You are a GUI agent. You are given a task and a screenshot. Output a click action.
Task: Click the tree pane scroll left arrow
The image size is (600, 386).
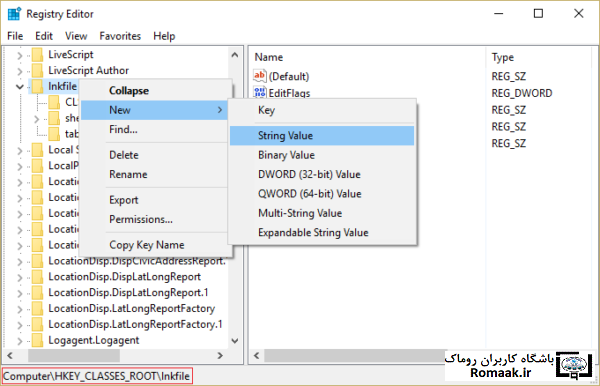click(10, 355)
